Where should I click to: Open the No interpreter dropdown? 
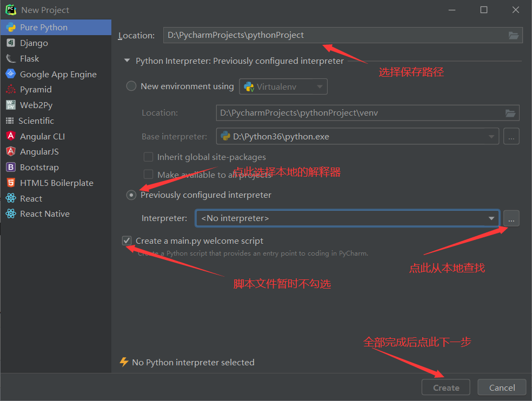point(347,218)
